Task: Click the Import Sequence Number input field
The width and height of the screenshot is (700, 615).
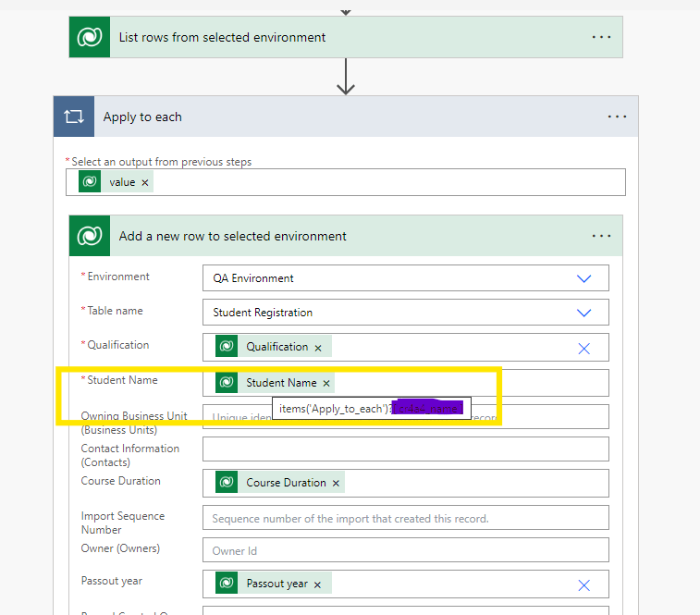Action: [405, 518]
